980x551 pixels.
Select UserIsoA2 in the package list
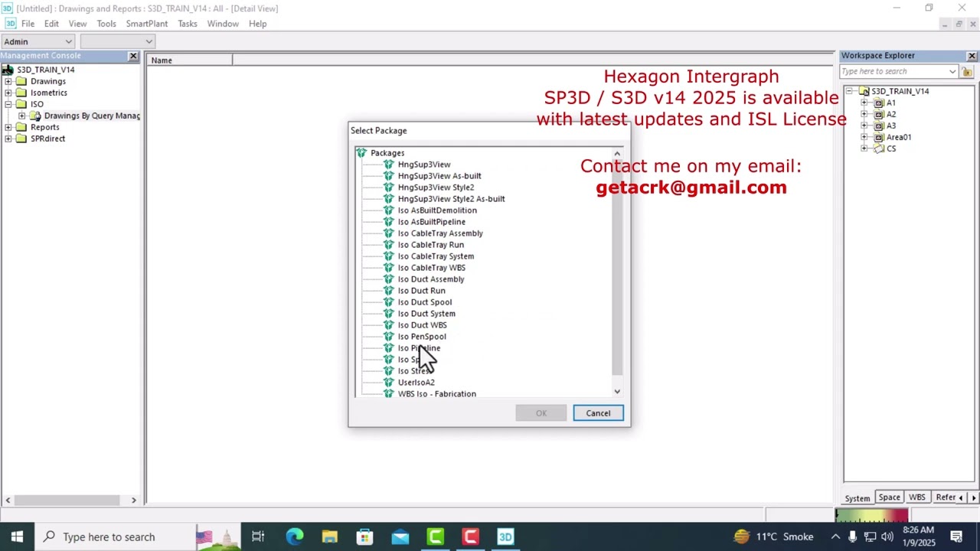416,383
